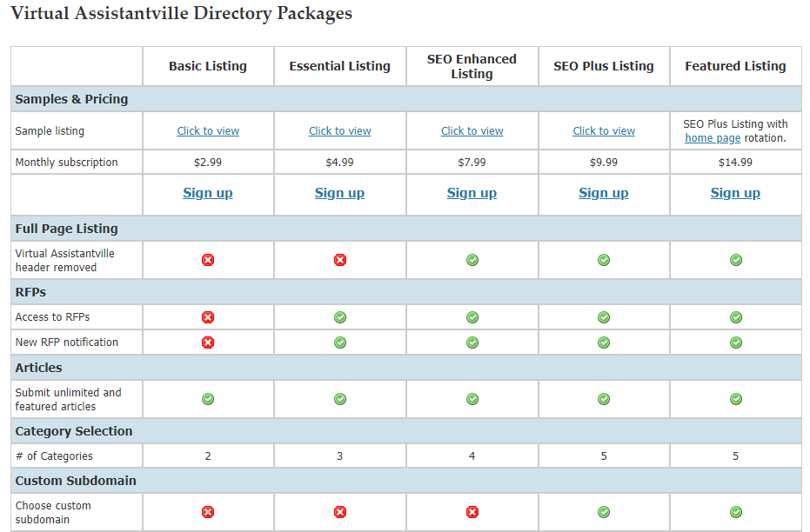Click green check for Basic Listing unlimited articles
Screen dimensions: 810x532
tap(208, 399)
